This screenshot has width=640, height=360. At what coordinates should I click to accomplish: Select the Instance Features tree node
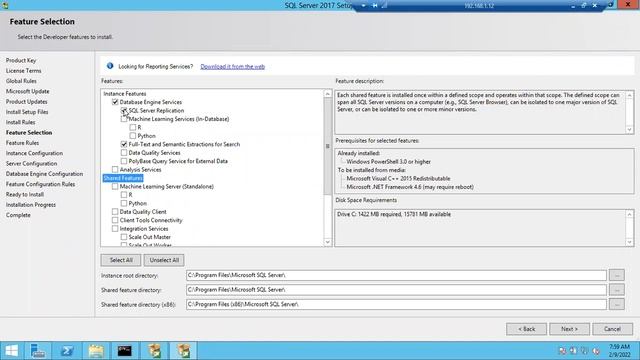click(125, 93)
